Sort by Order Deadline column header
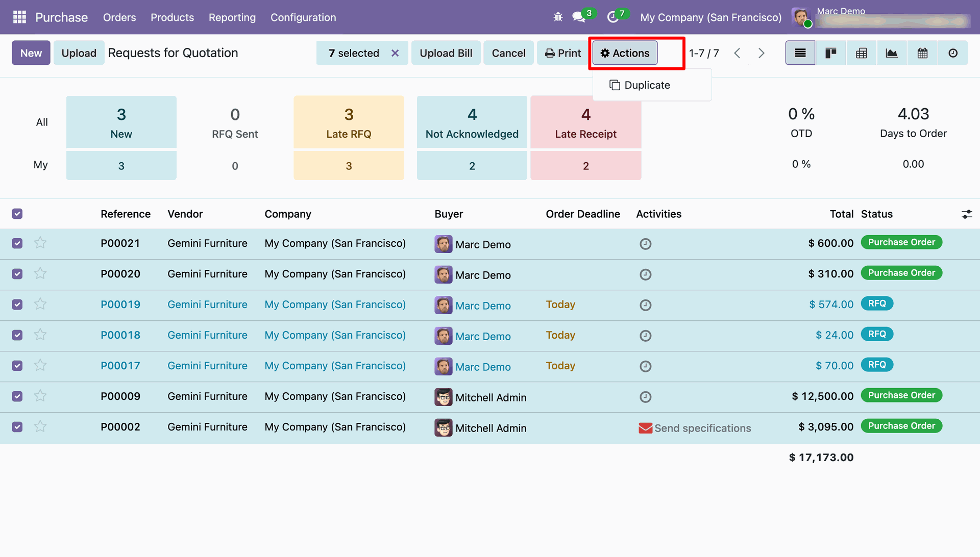 [583, 214]
